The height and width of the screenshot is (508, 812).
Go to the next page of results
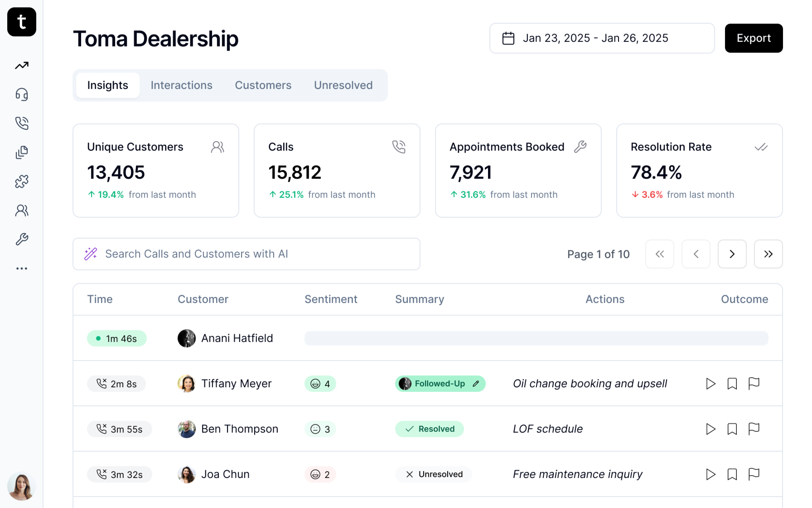pyautogui.click(x=732, y=254)
